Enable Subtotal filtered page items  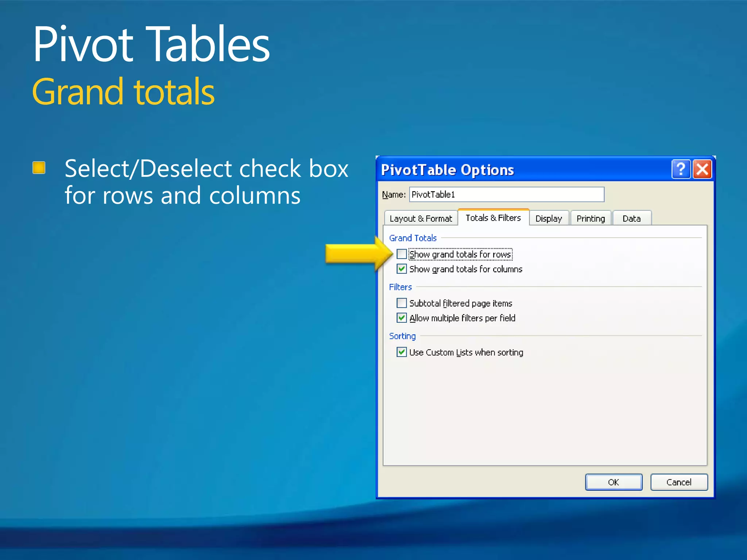(x=402, y=303)
